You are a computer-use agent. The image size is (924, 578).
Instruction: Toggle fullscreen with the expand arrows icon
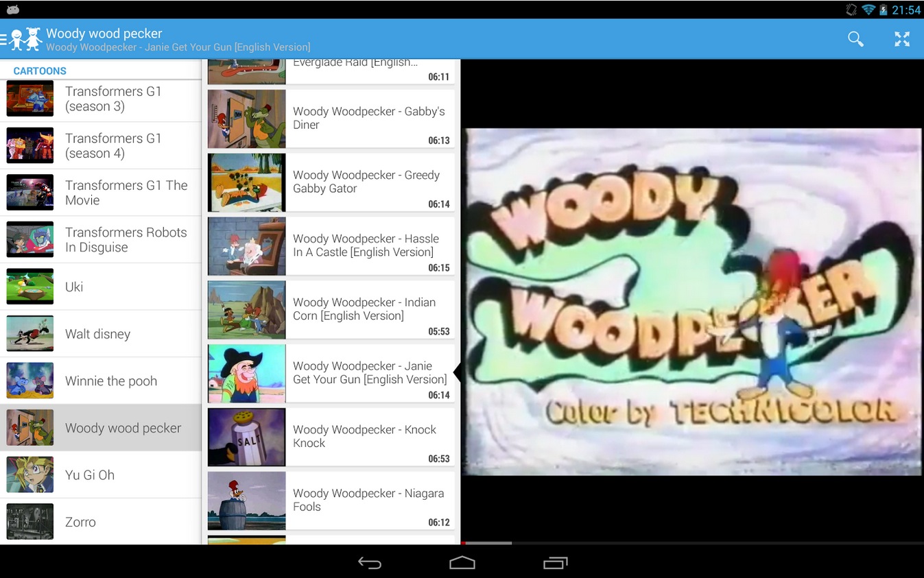(x=901, y=39)
